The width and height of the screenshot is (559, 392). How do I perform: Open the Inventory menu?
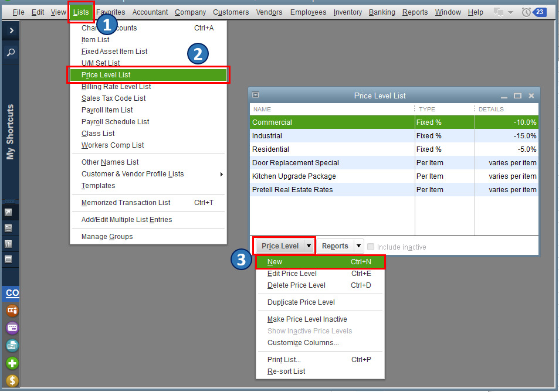tap(348, 12)
